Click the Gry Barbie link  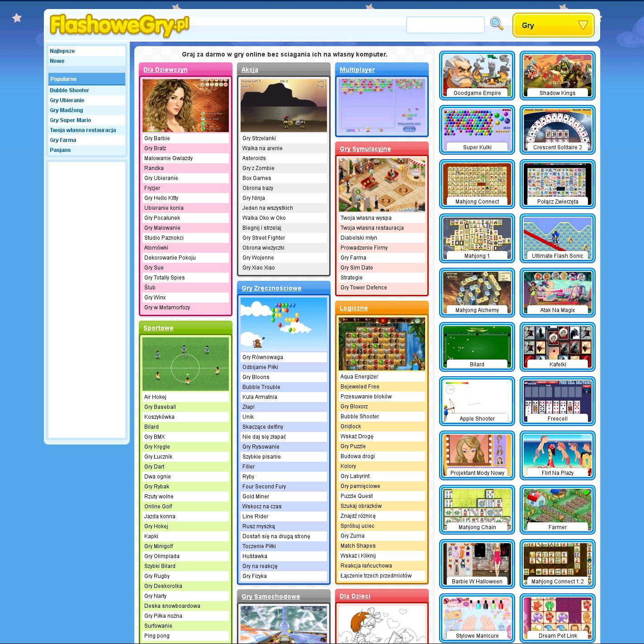click(x=157, y=138)
